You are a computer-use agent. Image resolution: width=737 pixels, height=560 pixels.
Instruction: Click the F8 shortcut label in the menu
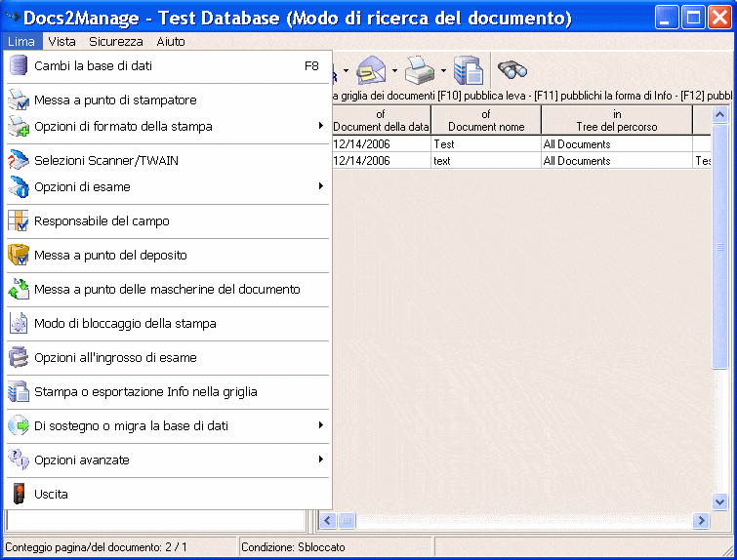tap(311, 65)
